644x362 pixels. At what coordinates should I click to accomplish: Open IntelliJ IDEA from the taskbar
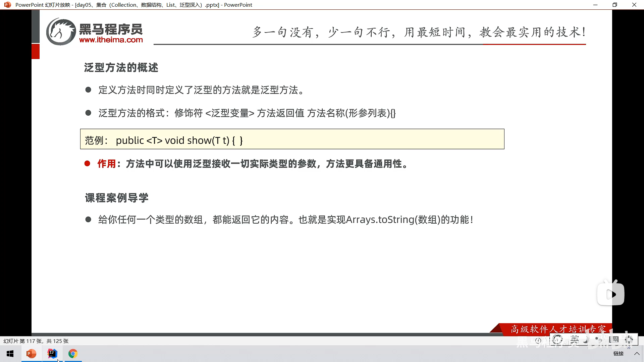(x=52, y=354)
